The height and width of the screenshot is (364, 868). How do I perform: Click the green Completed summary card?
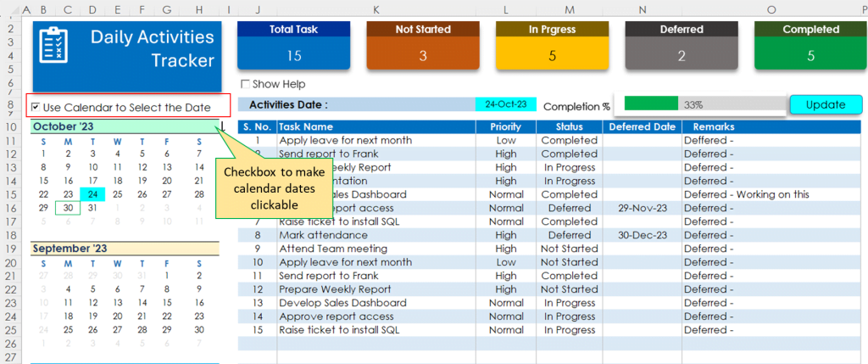coord(810,46)
